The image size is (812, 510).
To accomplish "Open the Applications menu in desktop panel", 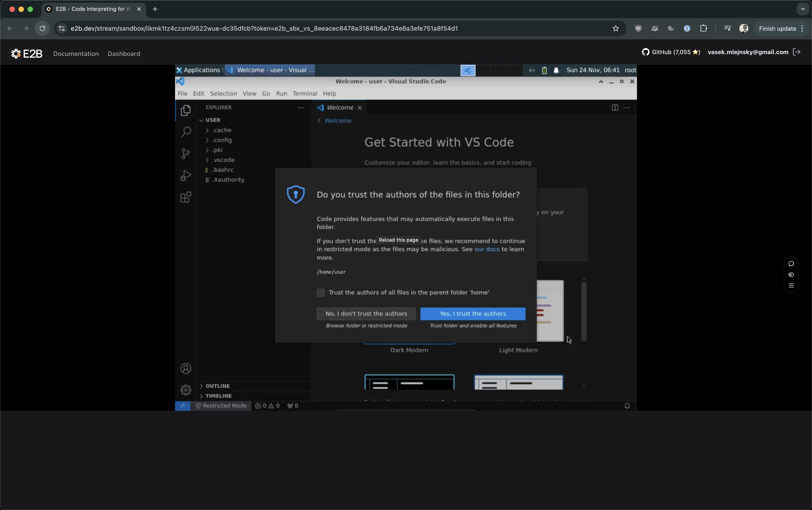I will point(199,70).
